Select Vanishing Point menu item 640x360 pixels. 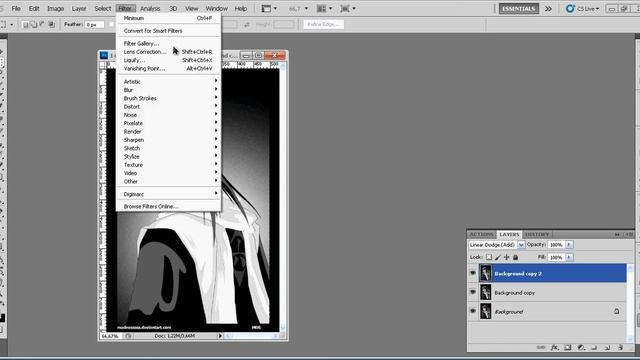(169, 69)
